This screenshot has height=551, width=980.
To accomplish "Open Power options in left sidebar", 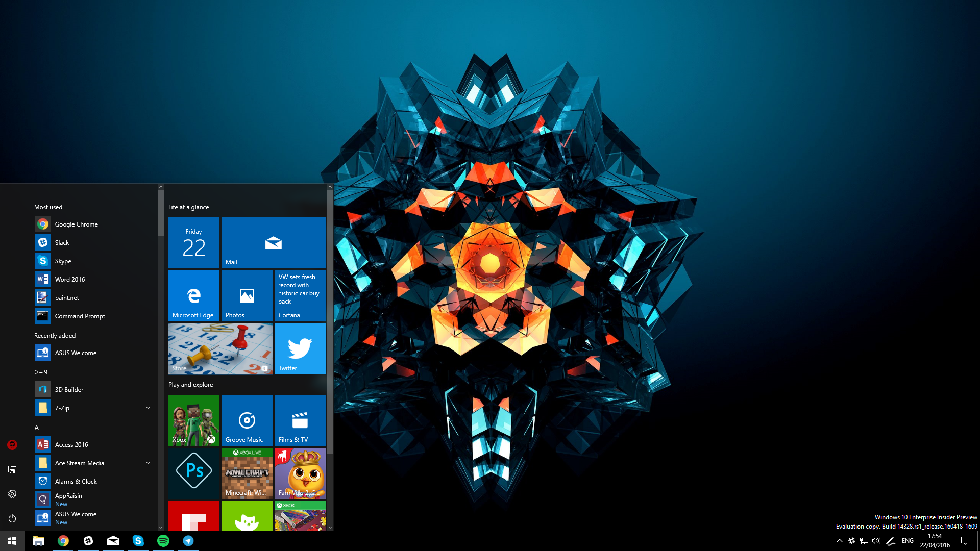I will click(x=12, y=519).
